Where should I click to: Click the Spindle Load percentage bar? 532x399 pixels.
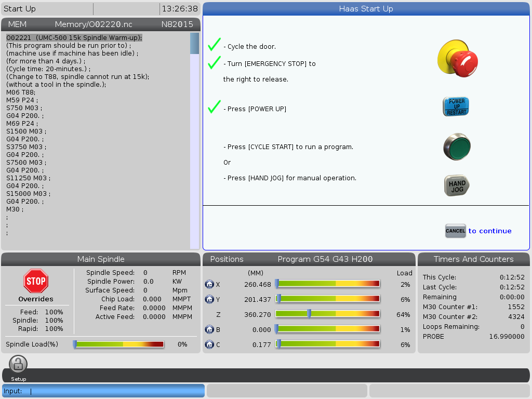pyautogui.click(x=119, y=344)
